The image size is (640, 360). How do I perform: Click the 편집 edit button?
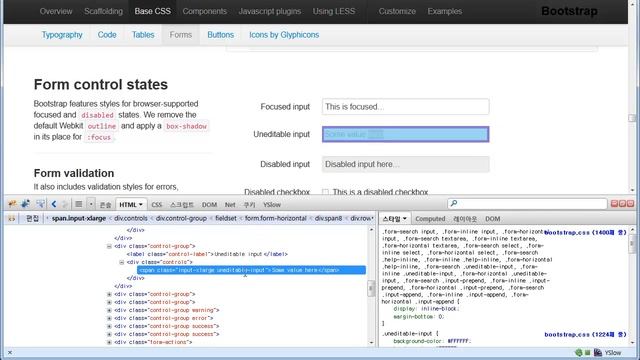click(x=32, y=219)
